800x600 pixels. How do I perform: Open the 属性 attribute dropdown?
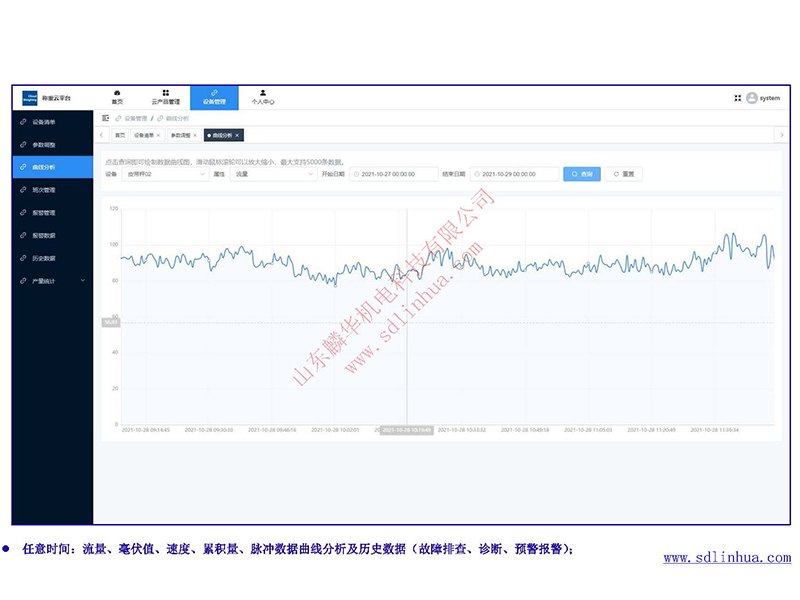(273, 174)
